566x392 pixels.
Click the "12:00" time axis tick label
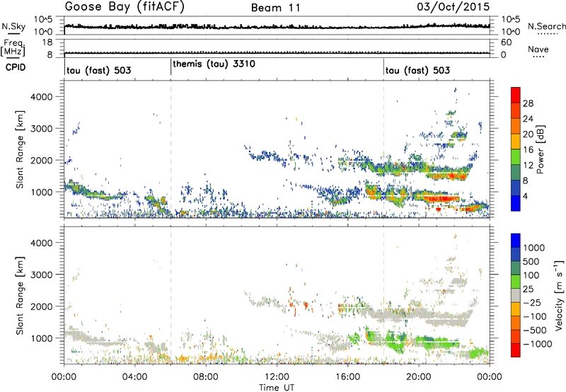pos(277,377)
